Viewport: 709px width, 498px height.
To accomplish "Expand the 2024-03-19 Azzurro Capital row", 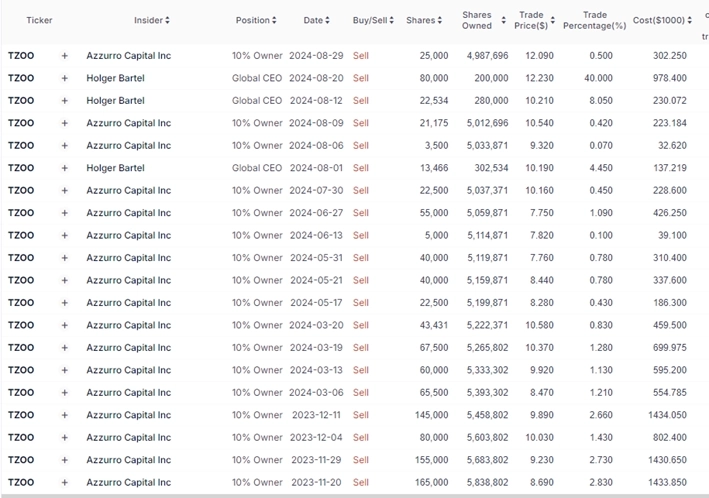I will (x=65, y=348).
